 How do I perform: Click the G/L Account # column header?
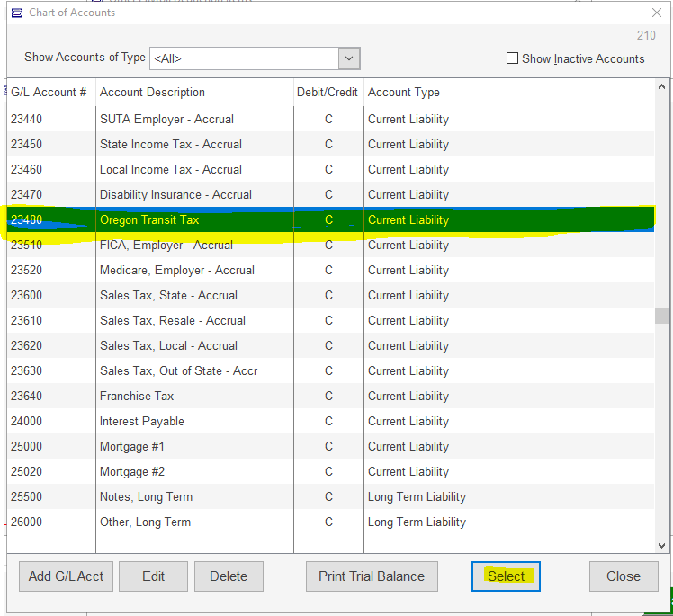49,92
